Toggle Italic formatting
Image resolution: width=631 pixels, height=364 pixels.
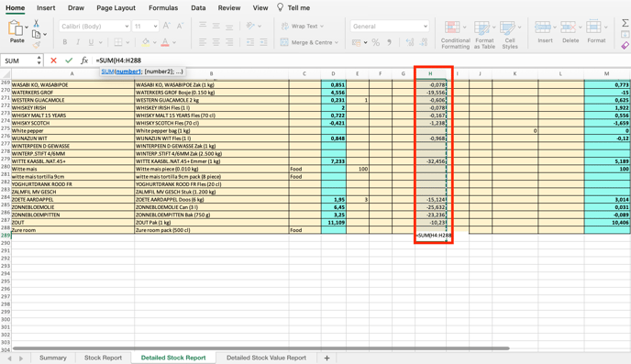(78, 42)
